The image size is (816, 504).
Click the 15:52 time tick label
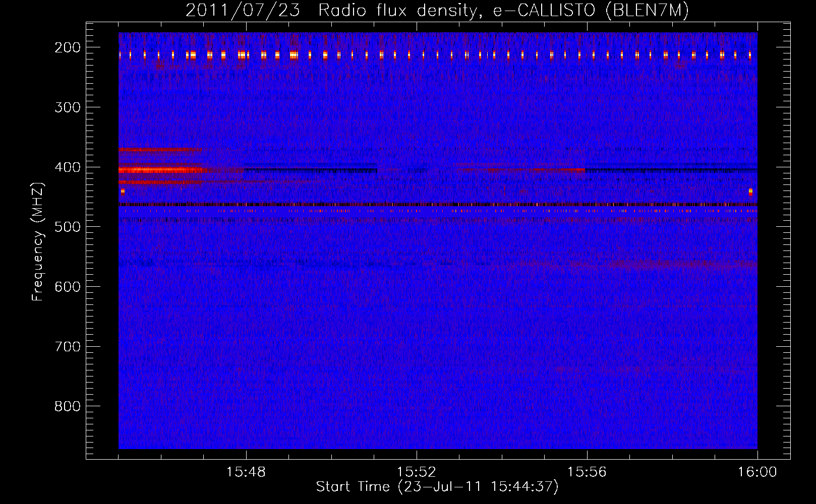(417, 472)
